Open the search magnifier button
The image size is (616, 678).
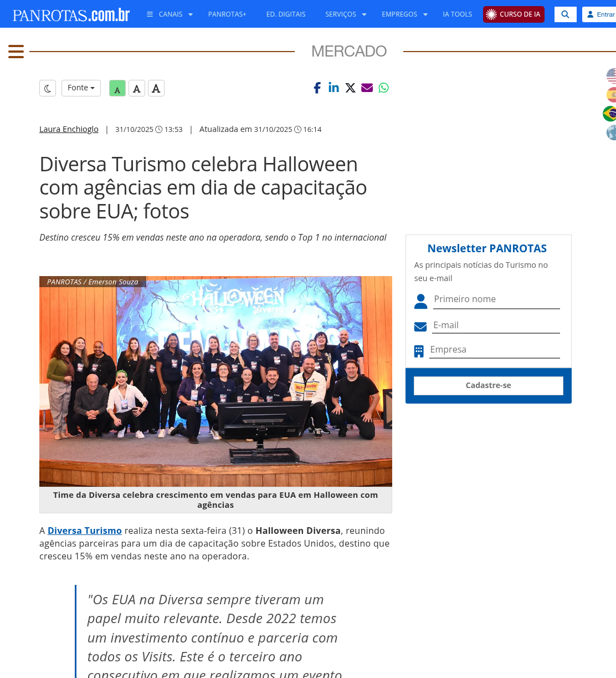pos(565,14)
